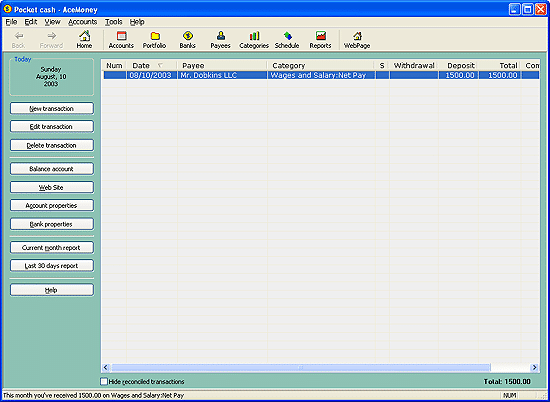Viewport: 550px width, 402px height.
Task: Sort by the Category column header
Action: click(321, 66)
